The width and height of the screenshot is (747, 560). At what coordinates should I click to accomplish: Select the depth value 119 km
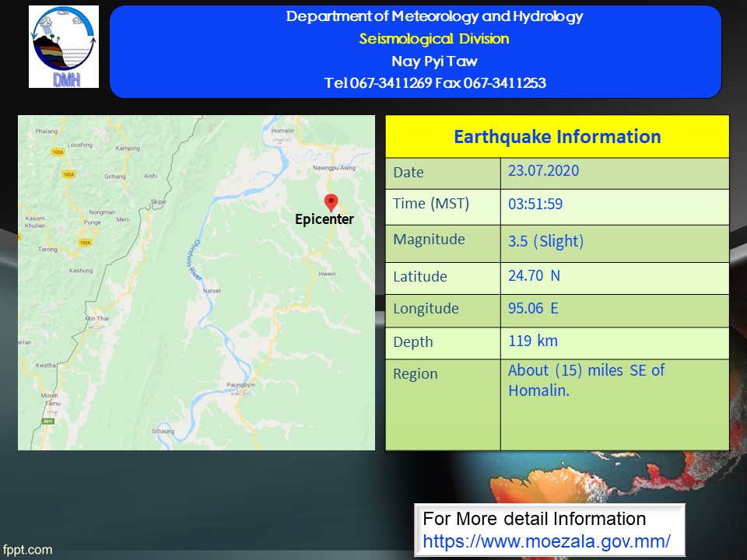point(532,341)
